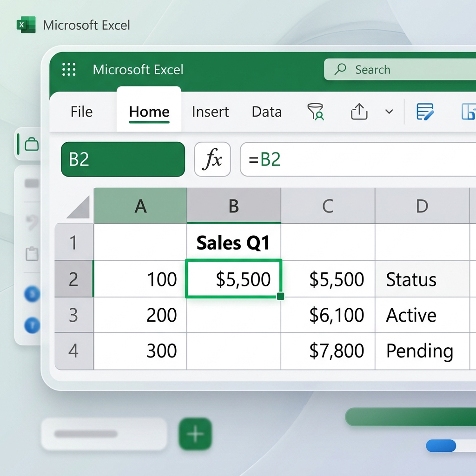Click the bag icon in left sidebar
The height and width of the screenshot is (476, 476).
[31, 144]
